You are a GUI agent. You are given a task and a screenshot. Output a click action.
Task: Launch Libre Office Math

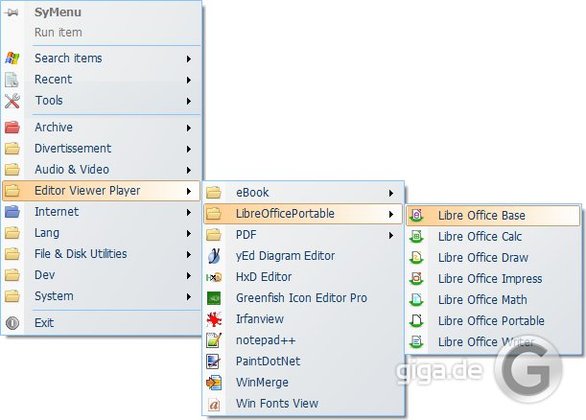tap(493, 300)
